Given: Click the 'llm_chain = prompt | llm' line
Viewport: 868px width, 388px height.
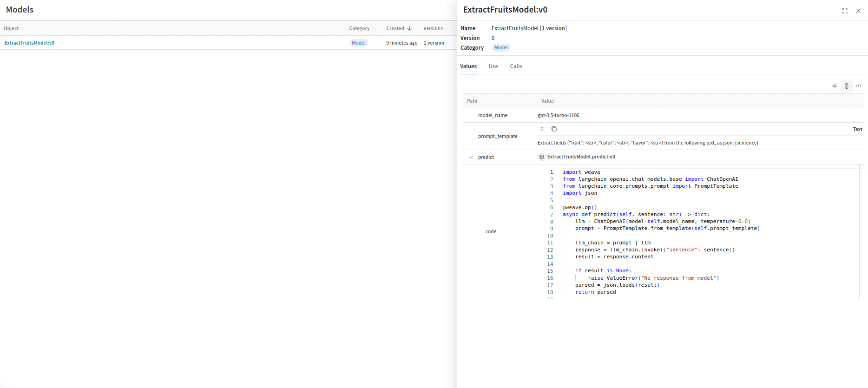Looking at the screenshot, I should click(613, 243).
